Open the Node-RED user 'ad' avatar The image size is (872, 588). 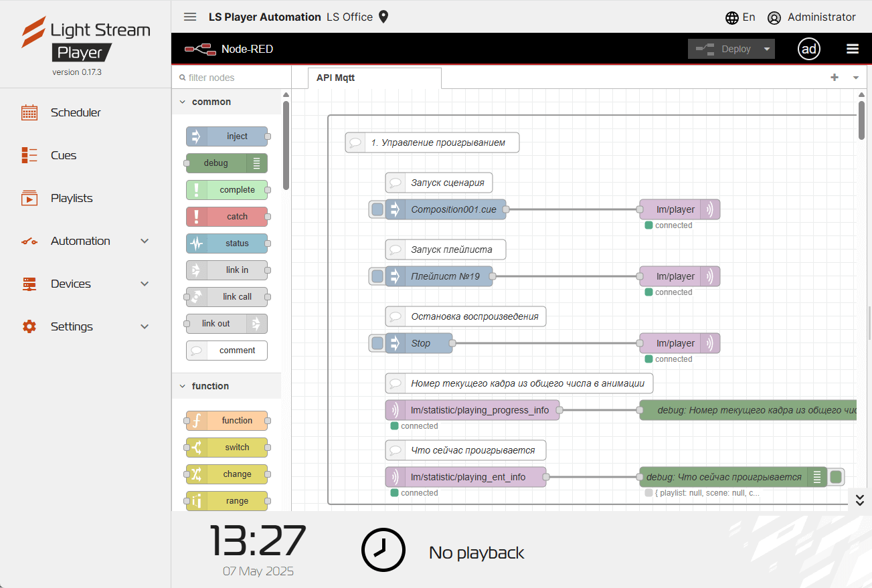point(809,49)
